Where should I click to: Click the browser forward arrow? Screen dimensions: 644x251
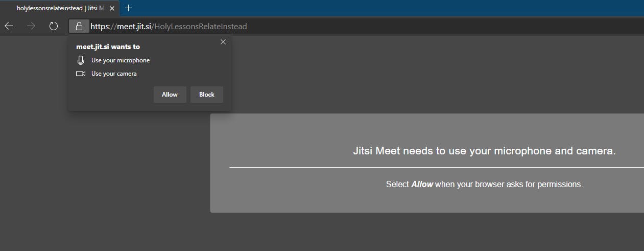tap(31, 26)
